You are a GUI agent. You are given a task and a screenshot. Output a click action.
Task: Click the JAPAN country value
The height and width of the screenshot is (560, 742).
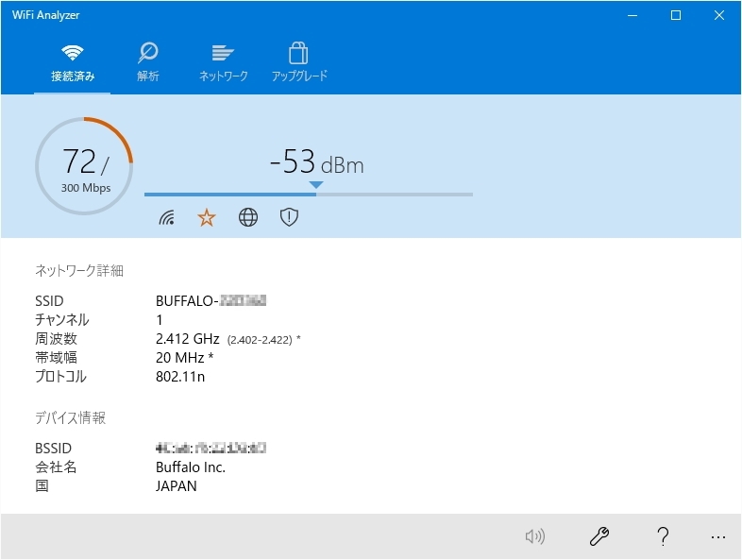[176, 486]
